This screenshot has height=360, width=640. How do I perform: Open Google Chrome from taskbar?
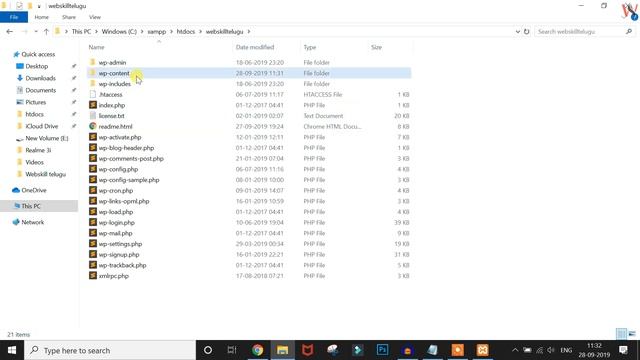point(257,350)
